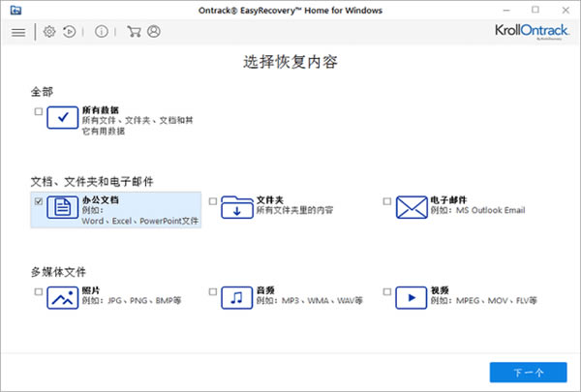The height and width of the screenshot is (392, 581).
Task: Tick the 电子邮件 checkbox
Action: (x=386, y=201)
